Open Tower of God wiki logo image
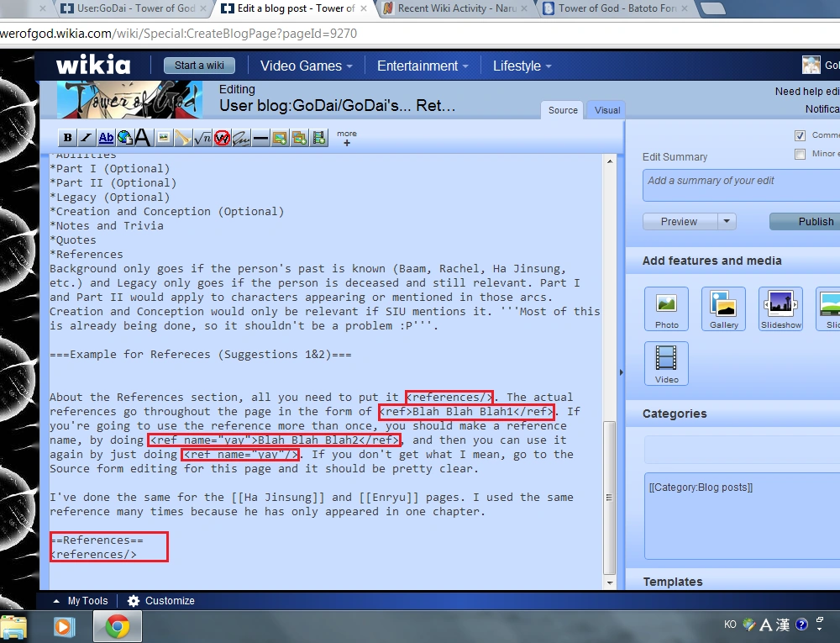Viewport: 840px width, 643px height. tap(129, 100)
